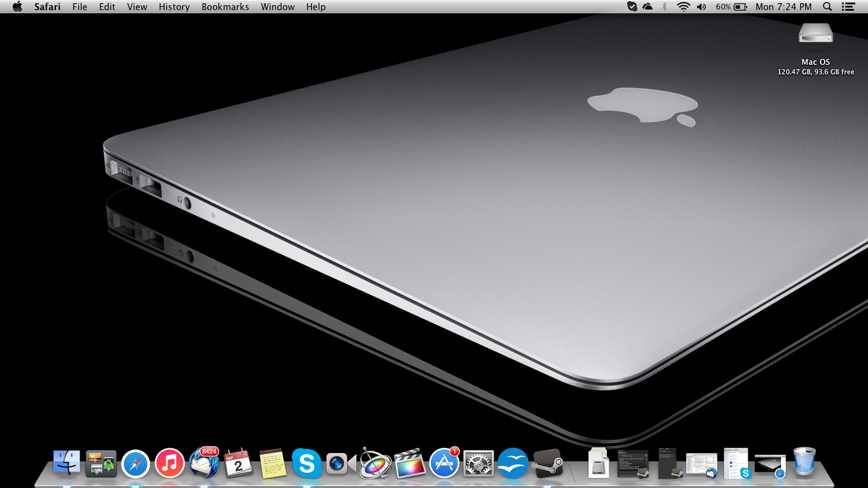Click the shield checkmark status icon

[x=632, y=7]
